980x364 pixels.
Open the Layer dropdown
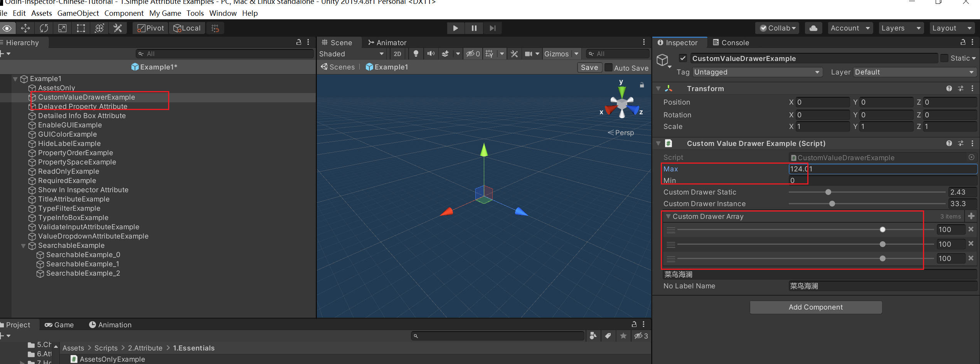point(914,72)
